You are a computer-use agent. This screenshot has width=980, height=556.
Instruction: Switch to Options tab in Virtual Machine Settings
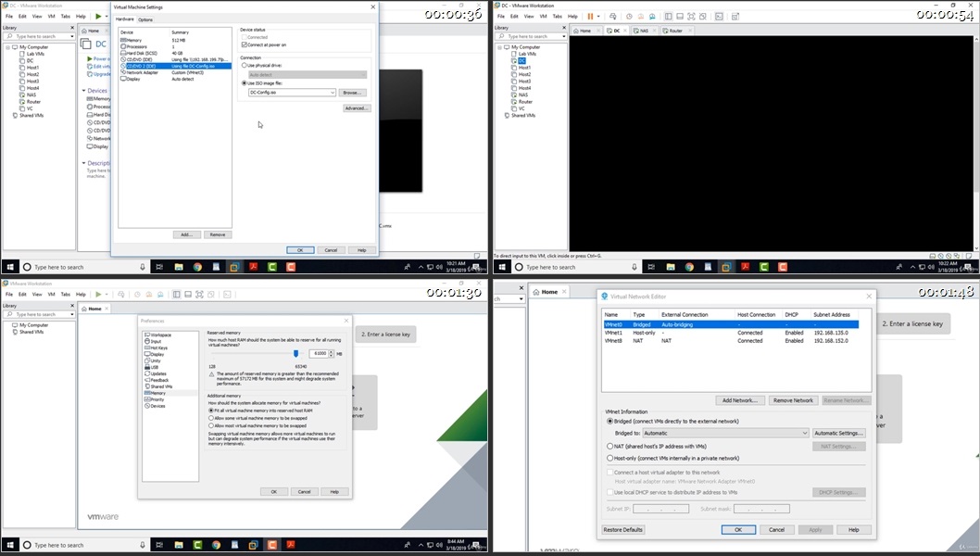(145, 19)
